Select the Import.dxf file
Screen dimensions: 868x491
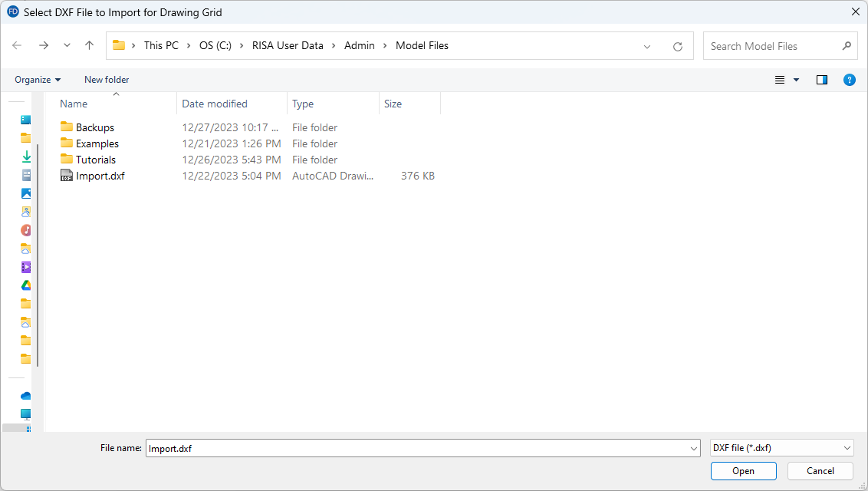coord(100,176)
